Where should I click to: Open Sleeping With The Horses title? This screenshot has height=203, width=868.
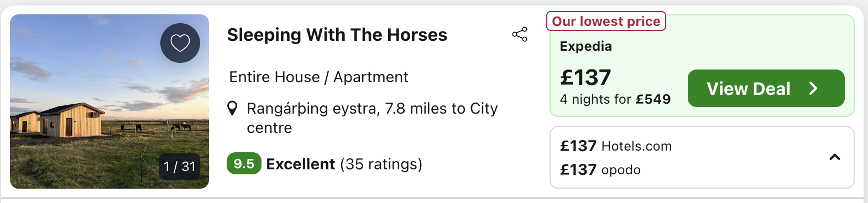click(337, 35)
